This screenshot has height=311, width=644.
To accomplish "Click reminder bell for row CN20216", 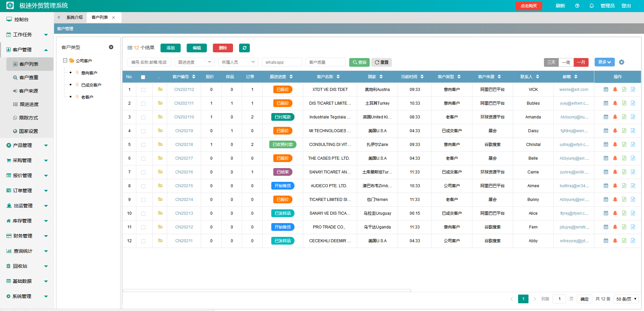I will 615,172.
